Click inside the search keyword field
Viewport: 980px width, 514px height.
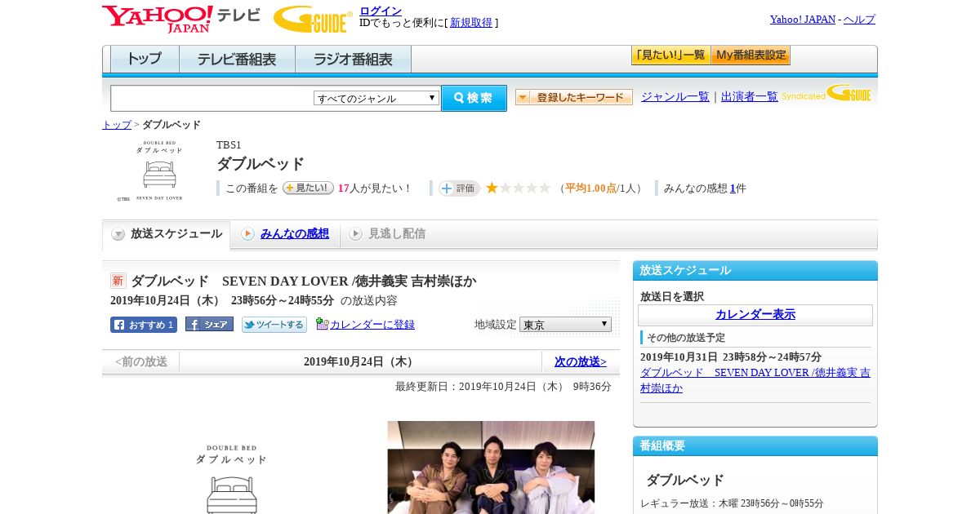pyautogui.click(x=212, y=98)
